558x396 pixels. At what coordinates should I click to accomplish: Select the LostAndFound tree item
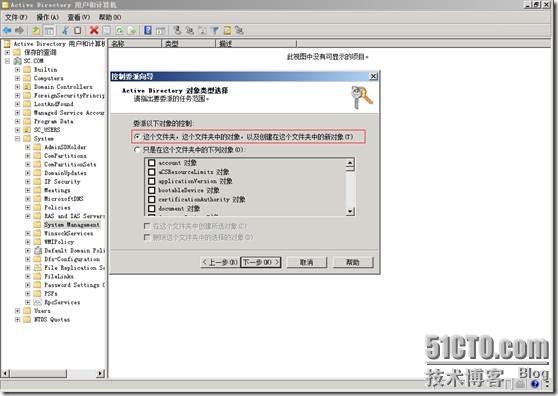pos(53,104)
